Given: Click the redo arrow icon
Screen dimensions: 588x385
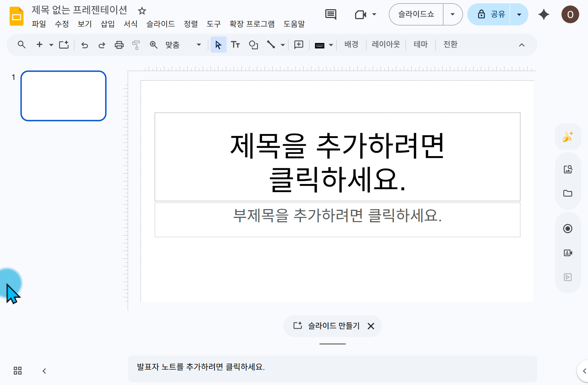Looking at the screenshot, I should 102,45.
